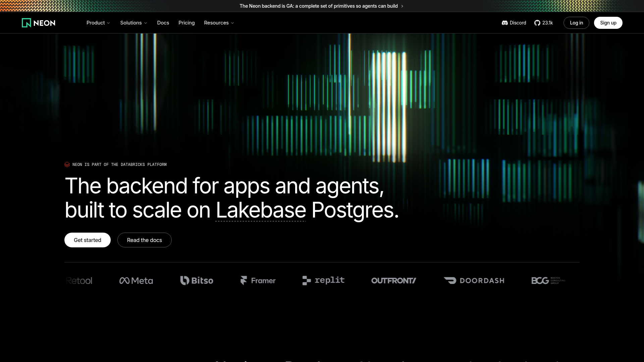Click 'Neon is part of the Databricks platform' text
Viewport: 644px width, 362px height.
click(x=119, y=165)
